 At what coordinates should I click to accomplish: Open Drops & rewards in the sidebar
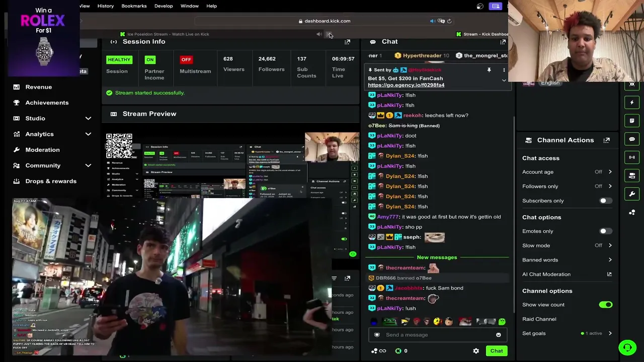point(51,181)
